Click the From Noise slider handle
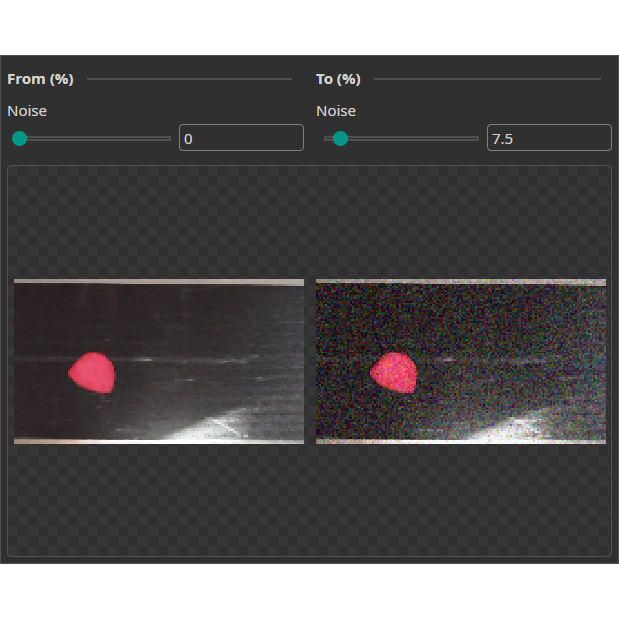The image size is (619, 619). coord(19,138)
